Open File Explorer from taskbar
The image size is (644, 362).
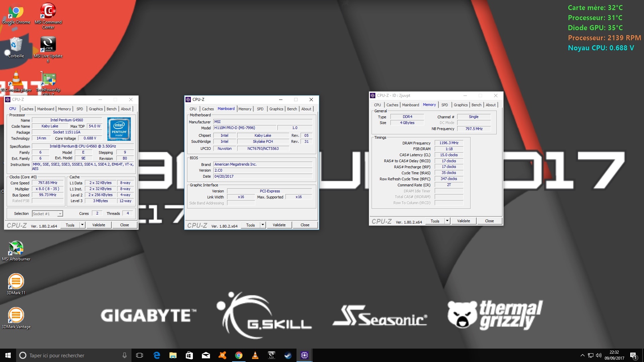(173, 355)
